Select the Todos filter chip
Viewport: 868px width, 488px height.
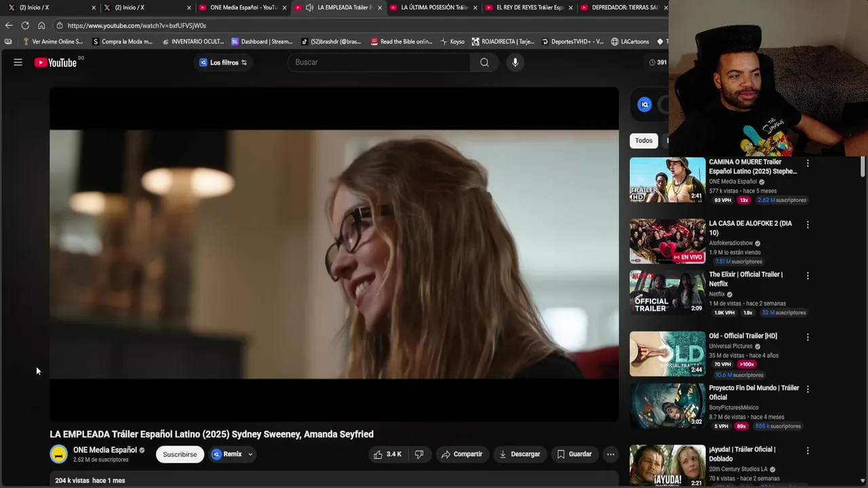coord(644,140)
